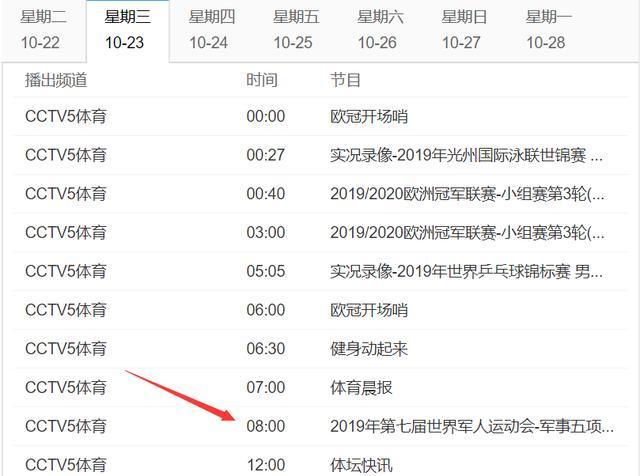Open the 00:40 欧洲冠军联赛 小组赛第3轮 program

tap(467, 194)
